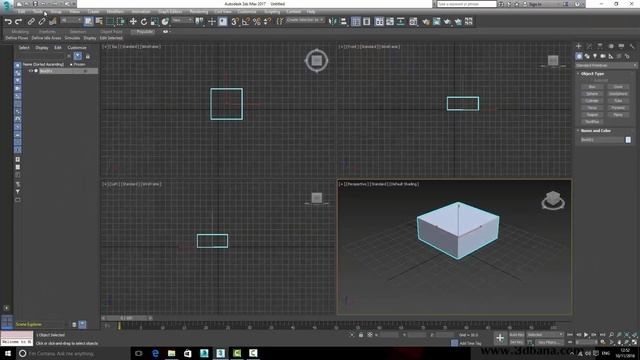Click the Render Production teapot icon
The image size is (640, 360).
click(447, 22)
